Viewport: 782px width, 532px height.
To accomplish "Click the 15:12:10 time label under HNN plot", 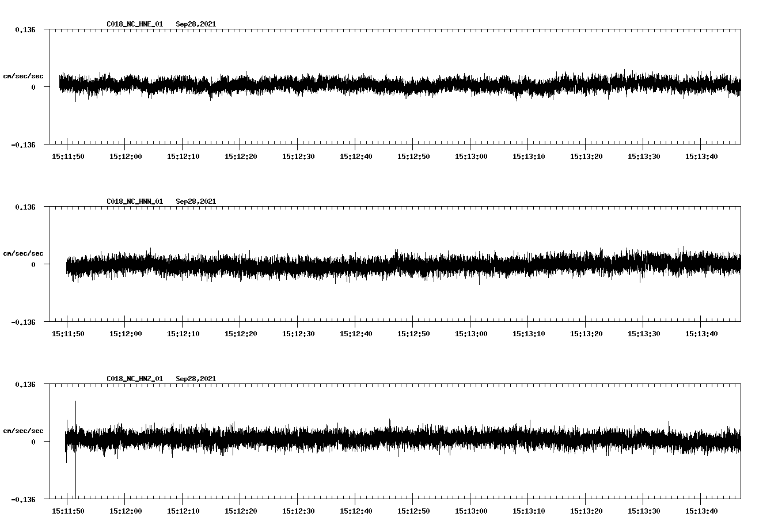I will tap(183, 334).
